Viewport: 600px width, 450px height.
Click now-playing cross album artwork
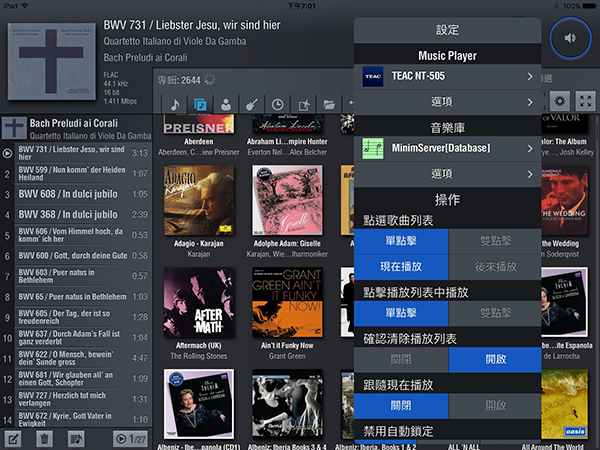[51, 61]
